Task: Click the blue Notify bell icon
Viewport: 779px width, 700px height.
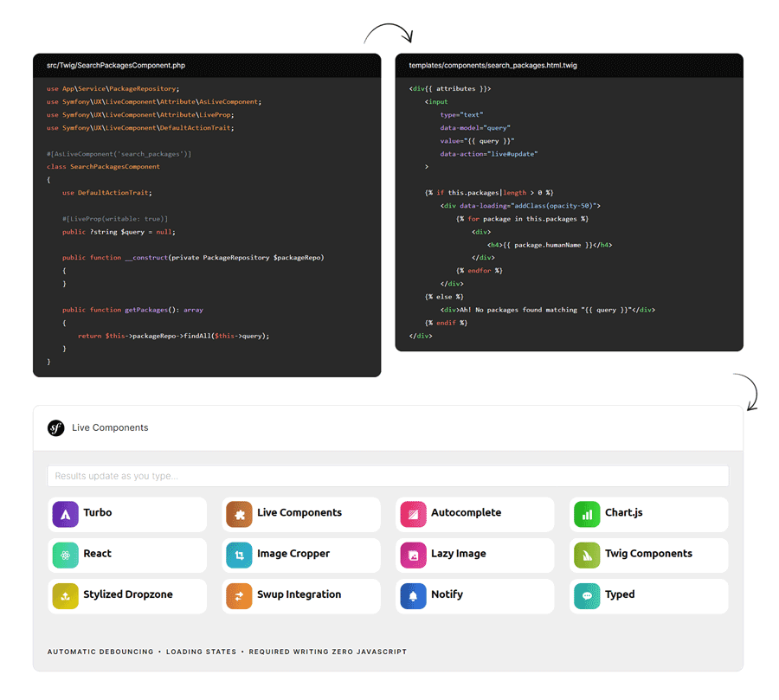Action: point(414,595)
